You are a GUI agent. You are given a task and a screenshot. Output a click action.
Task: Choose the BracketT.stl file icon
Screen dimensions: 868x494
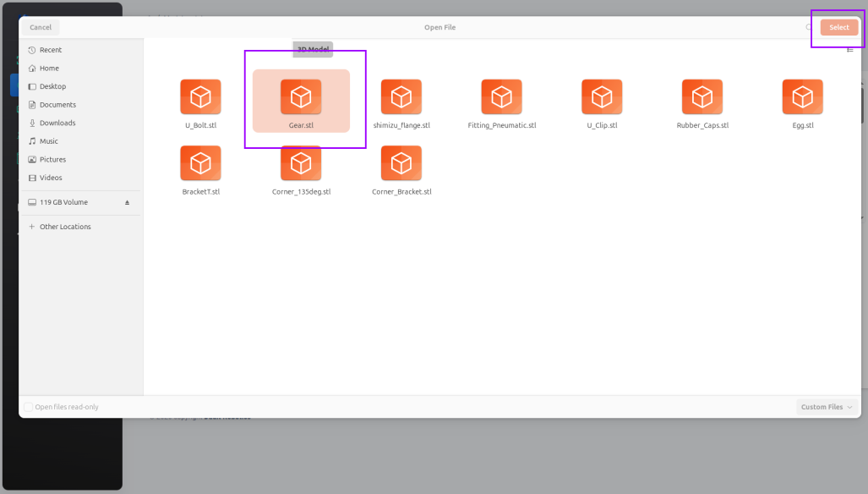coord(200,163)
